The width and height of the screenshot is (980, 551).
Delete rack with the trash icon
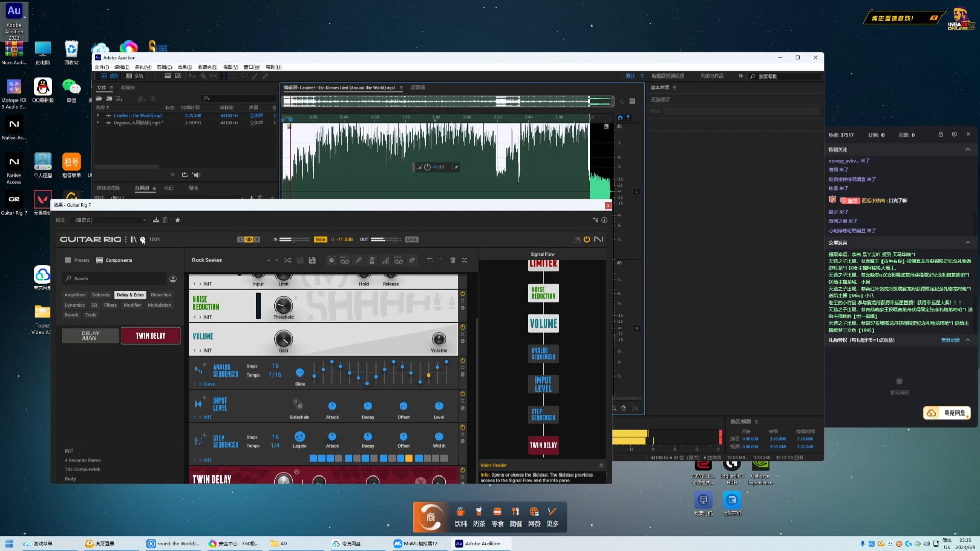[453, 260]
